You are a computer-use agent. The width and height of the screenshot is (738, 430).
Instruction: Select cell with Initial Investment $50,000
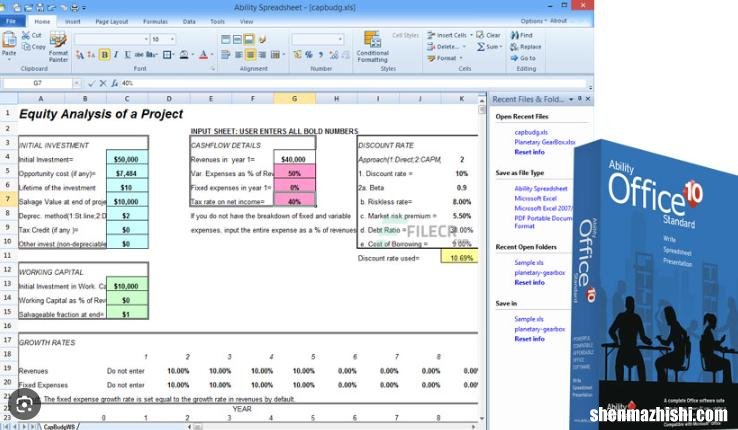coord(127,159)
